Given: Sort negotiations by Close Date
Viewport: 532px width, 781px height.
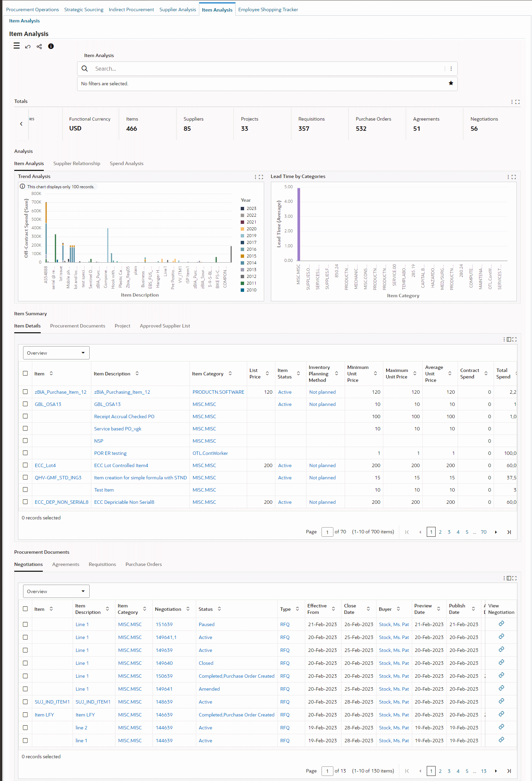Looking at the screenshot, I should pos(368,609).
